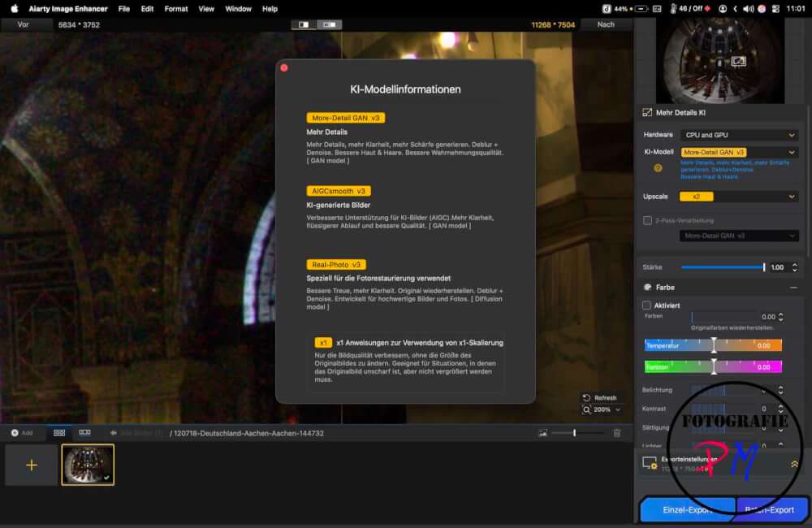812x528 pixels.
Task: Select the church photo thumbnail in the filmstrip
Action: [88, 464]
